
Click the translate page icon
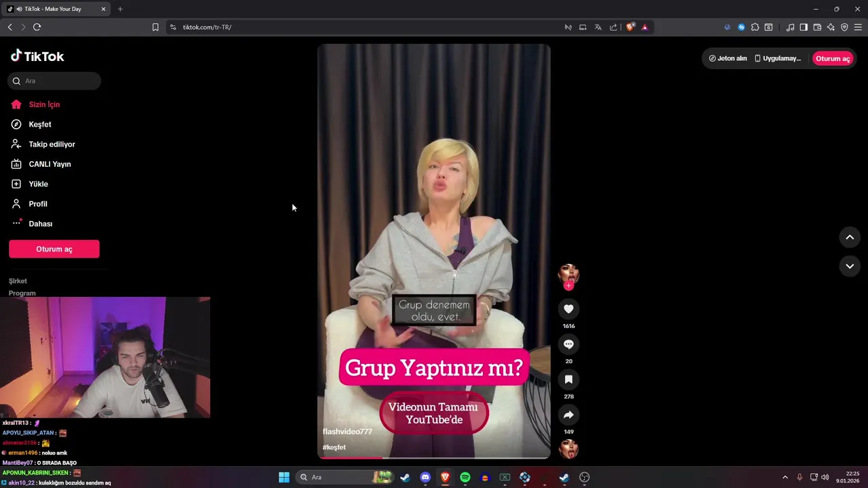[598, 27]
